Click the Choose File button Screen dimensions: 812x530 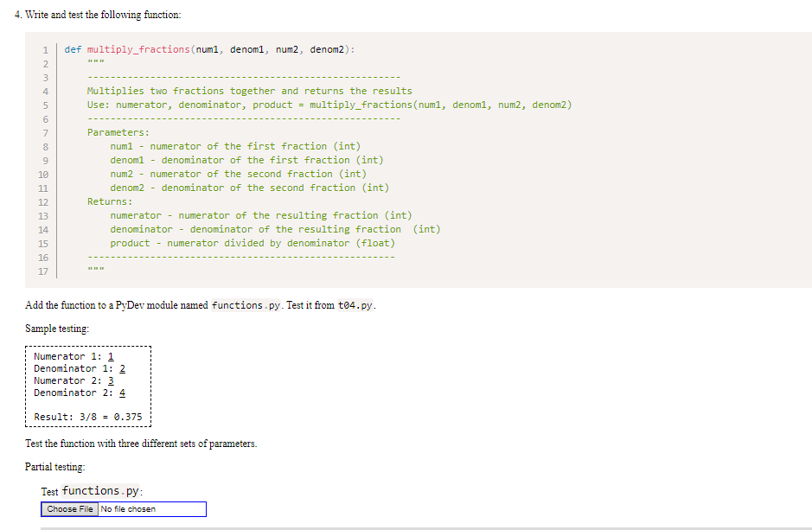coord(69,509)
